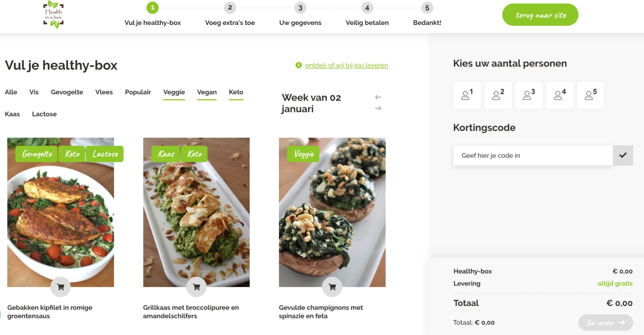The image size is (644, 335).
Task: Add Gebakken kipfilet to cart
Action: [60, 287]
